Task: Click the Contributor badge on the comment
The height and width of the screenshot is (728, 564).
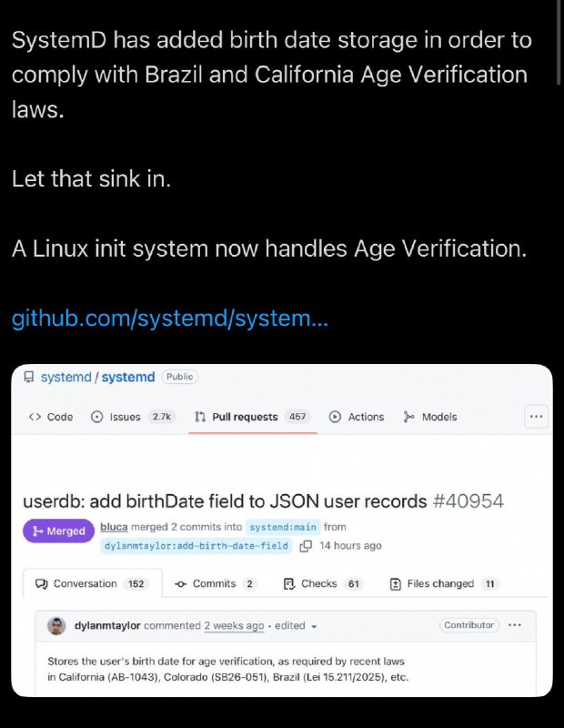Action: [x=469, y=625]
